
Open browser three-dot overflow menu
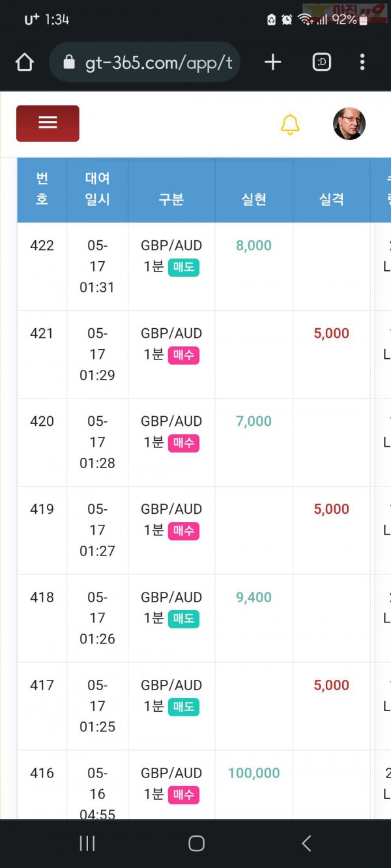(x=362, y=62)
